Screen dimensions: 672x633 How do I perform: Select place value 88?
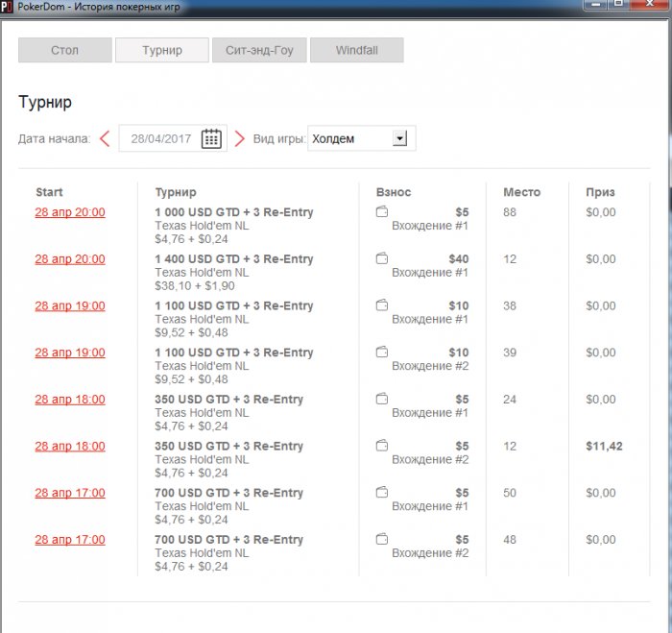pyautogui.click(x=510, y=212)
